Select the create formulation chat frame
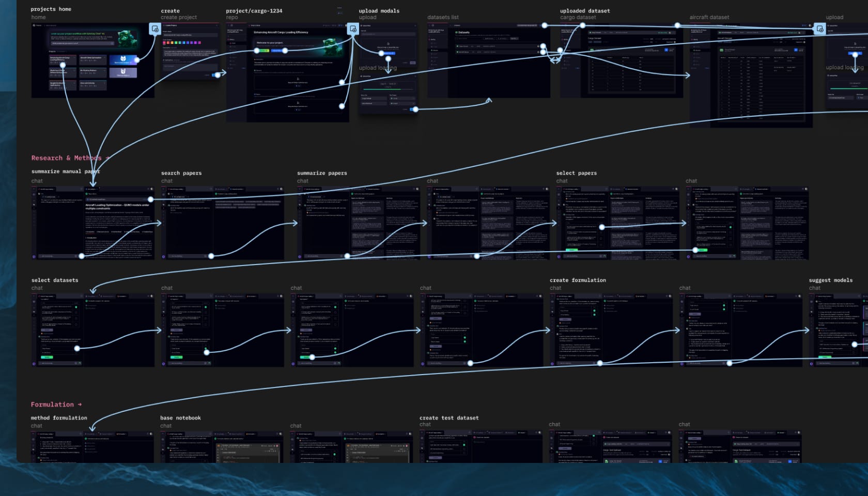Screen dimensions: 868x496 coord(611,331)
